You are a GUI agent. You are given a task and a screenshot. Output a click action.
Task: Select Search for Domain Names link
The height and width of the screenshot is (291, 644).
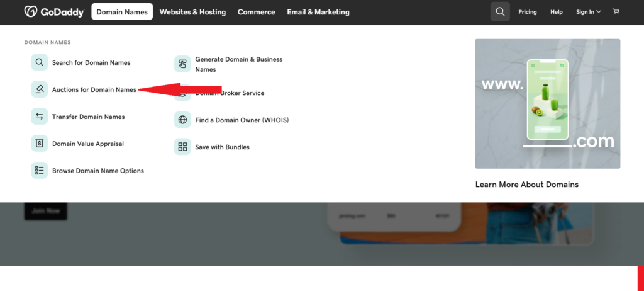click(x=91, y=62)
